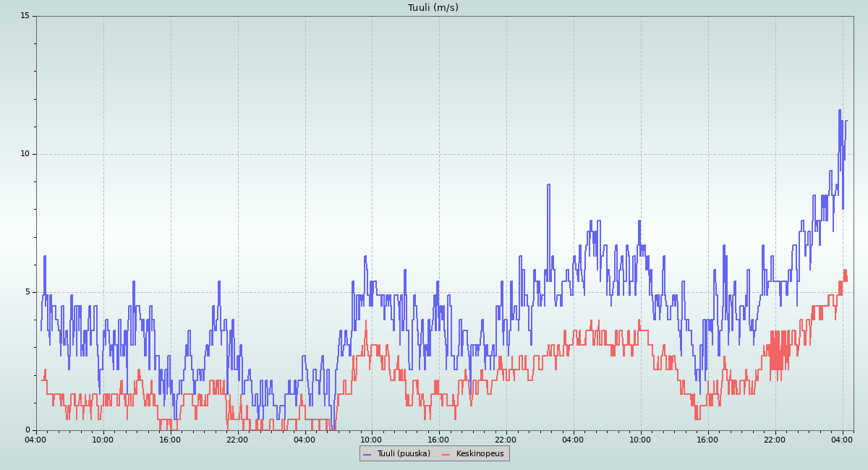Viewport: 868px width, 470px height.
Task: Click the rightmost 04:00 time axis label
Action: pyautogui.click(x=842, y=439)
